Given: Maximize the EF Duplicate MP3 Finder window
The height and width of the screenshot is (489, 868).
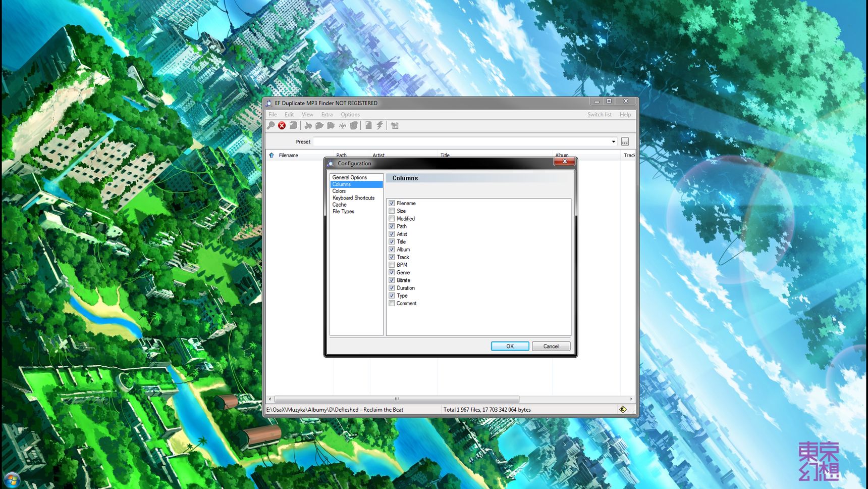Looking at the screenshot, I should click(609, 102).
